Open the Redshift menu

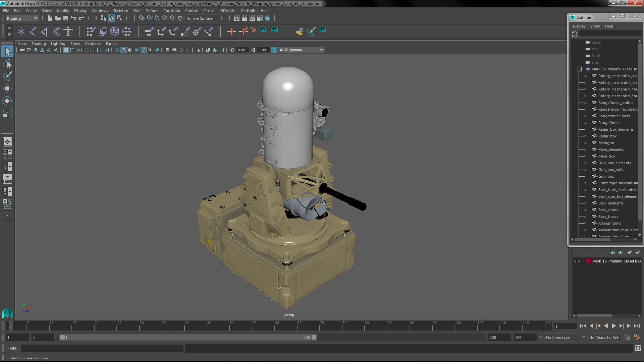tap(248, 11)
